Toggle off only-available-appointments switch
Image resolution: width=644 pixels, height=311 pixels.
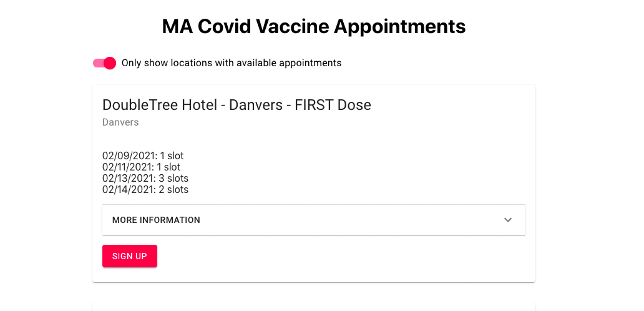point(104,63)
